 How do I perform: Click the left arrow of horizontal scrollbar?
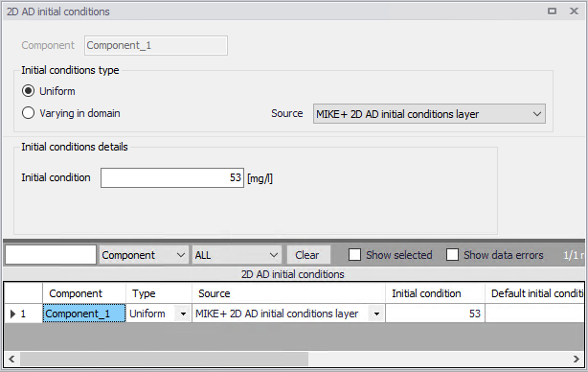pos(11,360)
